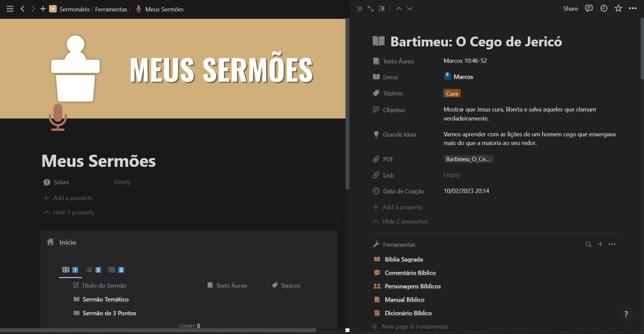The height and width of the screenshot is (334, 644).
Task: Add a new page with plus icon
Action: [x=43, y=9]
